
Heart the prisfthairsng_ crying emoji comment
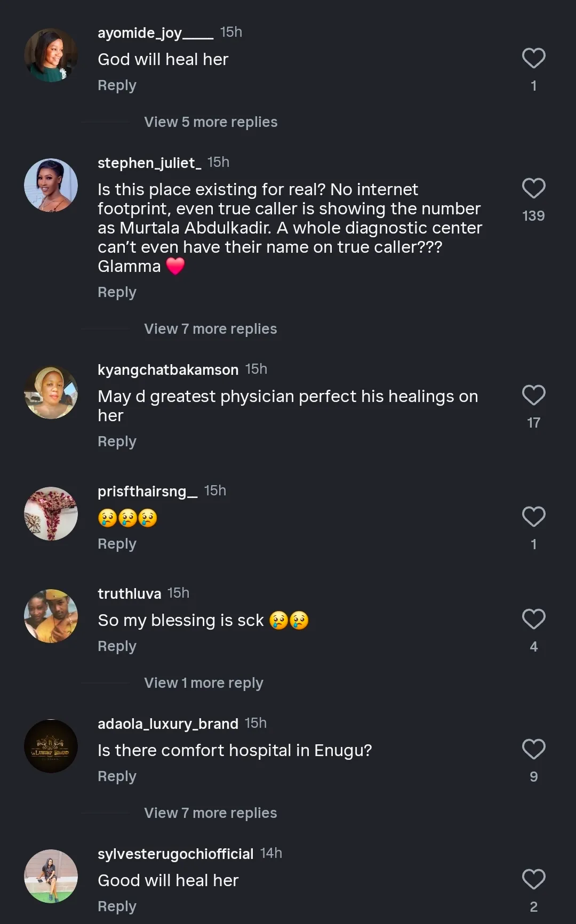click(533, 517)
